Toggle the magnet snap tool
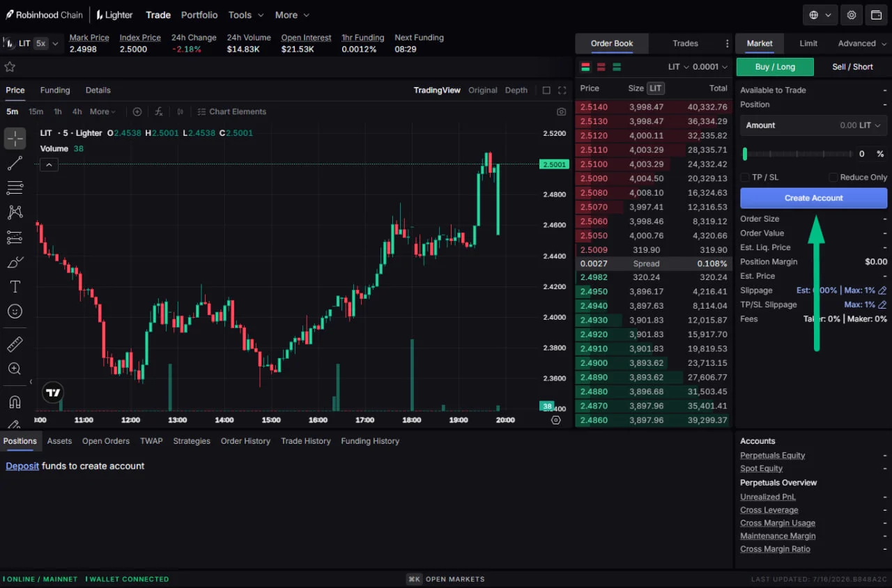The height and width of the screenshot is (588, 892). [x=15, y=402]
